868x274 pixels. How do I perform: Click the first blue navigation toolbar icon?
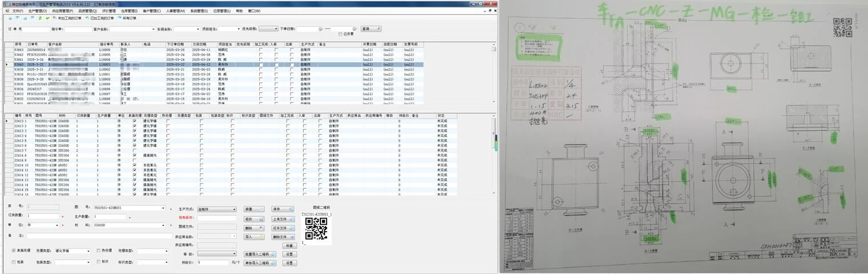pyautogui.click(x=10, y=18)
